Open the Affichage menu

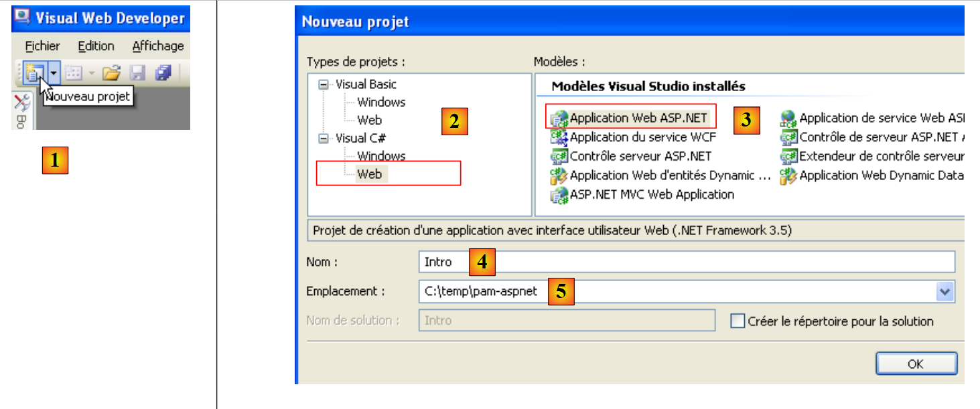157,46
